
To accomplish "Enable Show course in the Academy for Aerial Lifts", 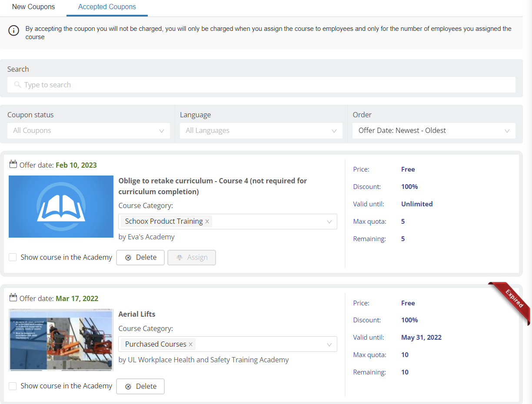I will [13, 386].
